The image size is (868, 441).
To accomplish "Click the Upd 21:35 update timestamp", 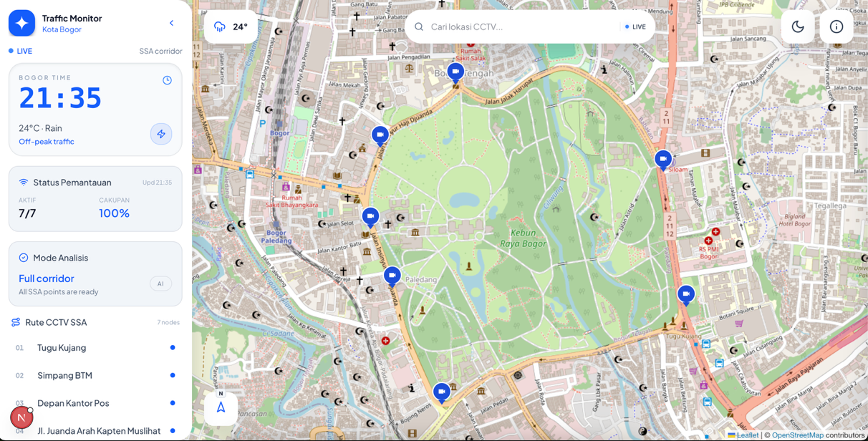I will (157, 183).
